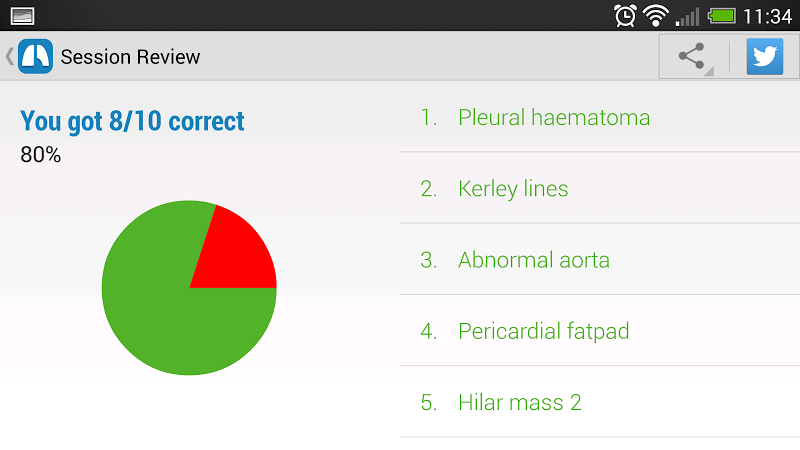Tap the notification image icon in status bar
This screenshot has width=800, height=450.
(22, 15)
